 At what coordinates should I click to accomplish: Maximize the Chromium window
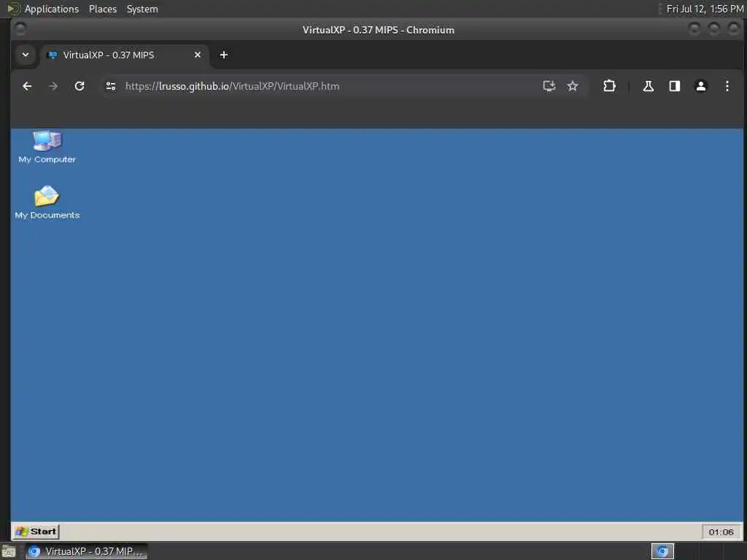tap(713, 29)
